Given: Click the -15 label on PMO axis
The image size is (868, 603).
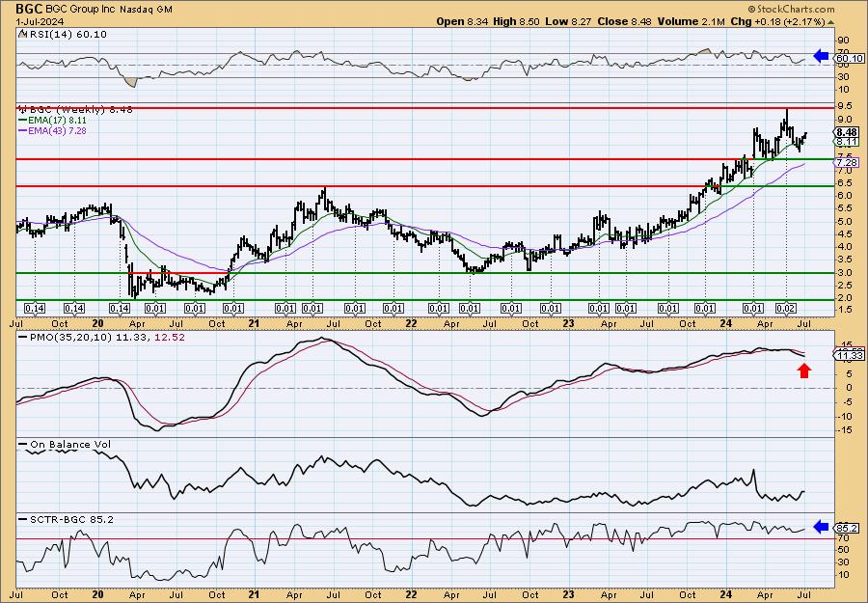Looking at the screenshot, I should coord(844,430).
